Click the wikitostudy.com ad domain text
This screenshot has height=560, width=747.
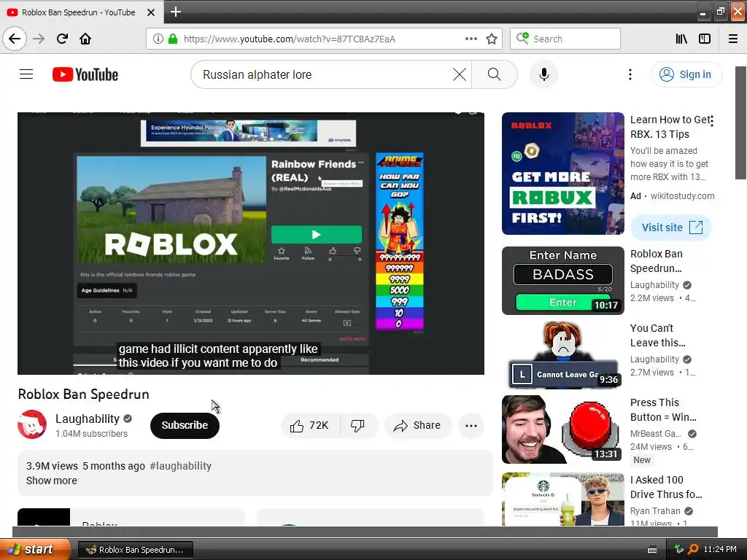[682, 195]
